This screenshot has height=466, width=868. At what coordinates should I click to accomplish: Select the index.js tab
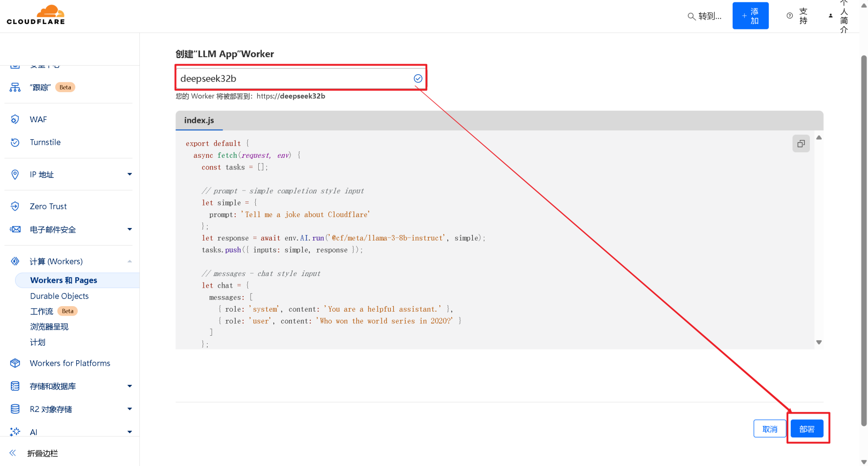coord(199,120)
